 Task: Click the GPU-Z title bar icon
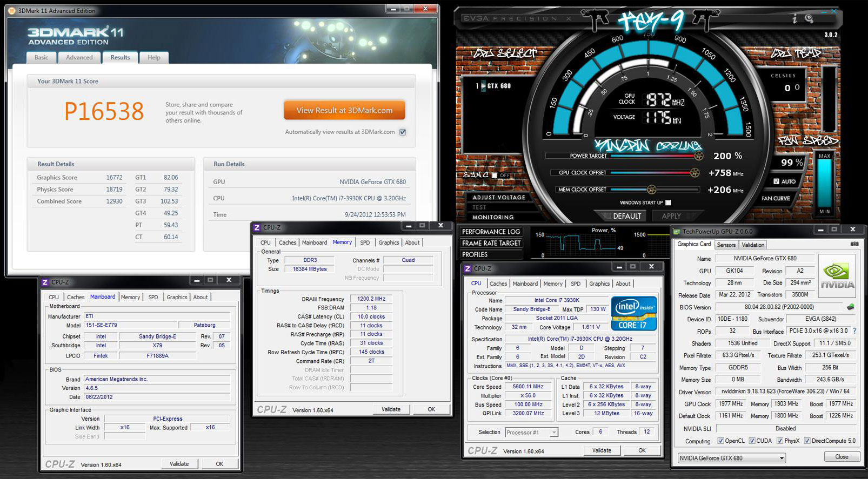[677, 231]
